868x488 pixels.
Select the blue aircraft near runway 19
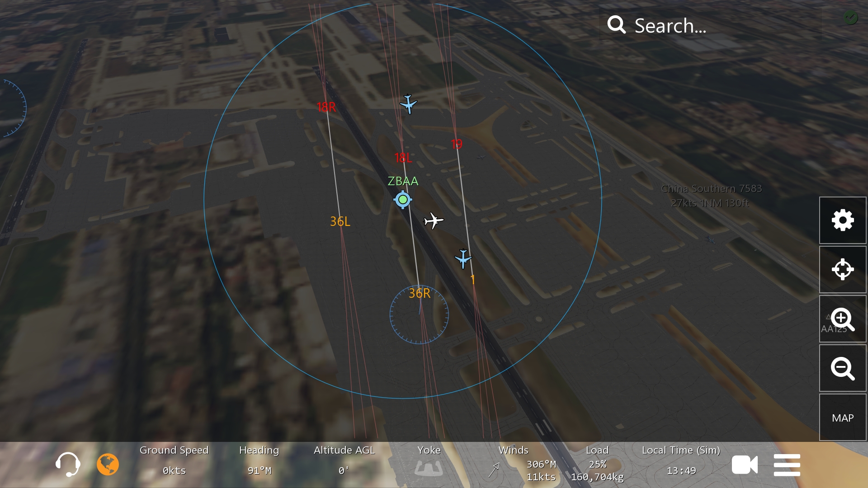coord(463,259)
